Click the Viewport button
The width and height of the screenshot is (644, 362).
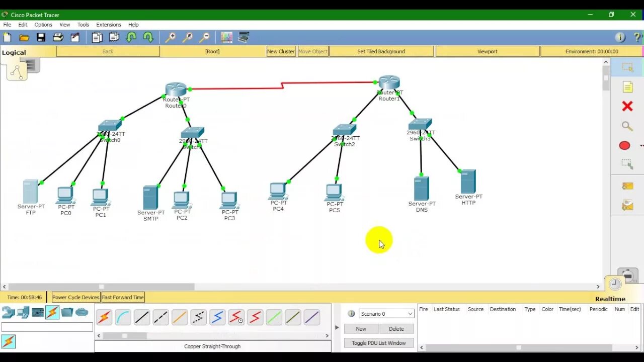(x=487, y=51)
